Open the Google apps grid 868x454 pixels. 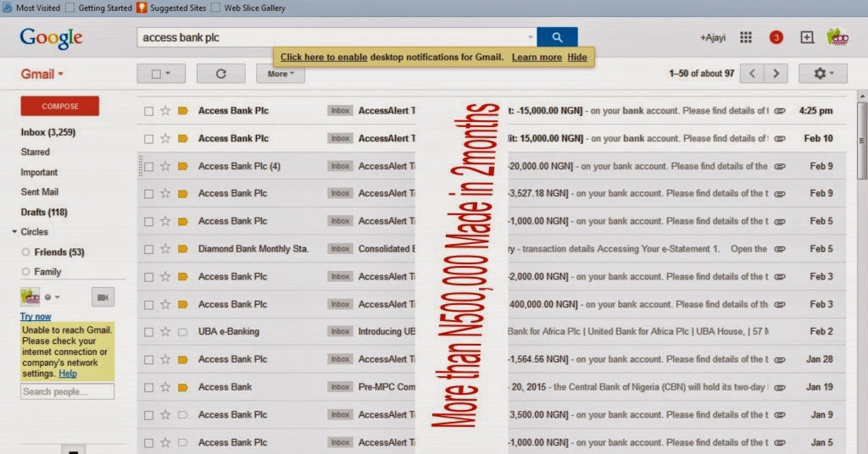(x=746, y=37)
